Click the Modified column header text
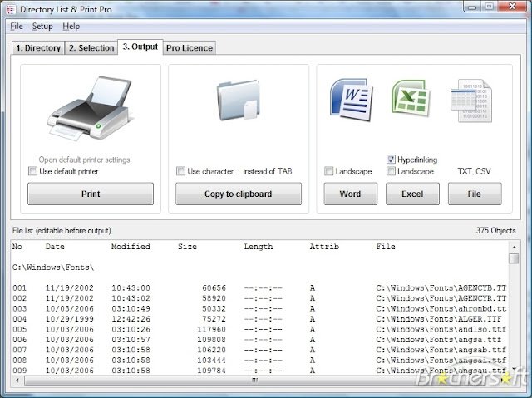Image resolution: width=532 pixels, height=398 pixels. 131,247
